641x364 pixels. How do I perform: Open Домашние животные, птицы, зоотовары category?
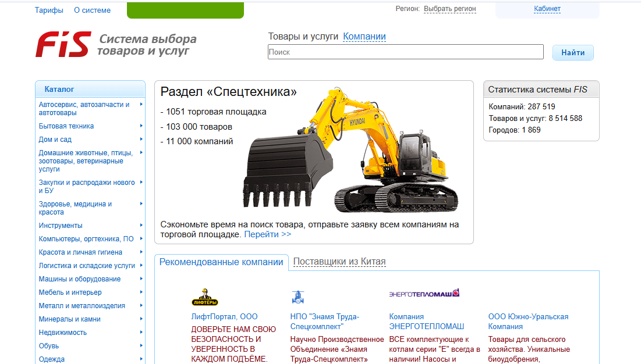86,161
